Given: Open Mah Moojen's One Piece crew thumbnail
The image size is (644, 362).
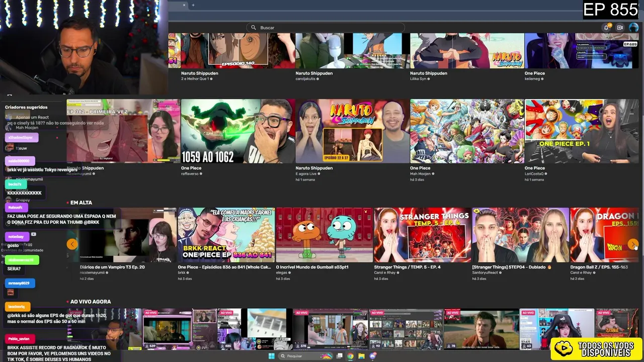Looking at the screenshot, I should [467, 131].
